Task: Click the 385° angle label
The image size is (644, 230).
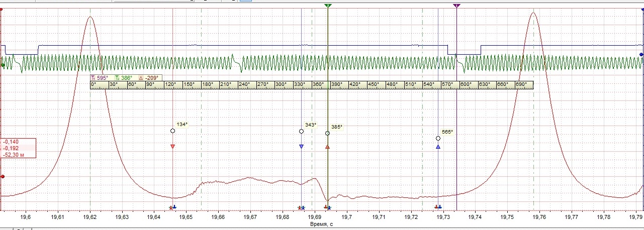Action: tap(336, 127)
